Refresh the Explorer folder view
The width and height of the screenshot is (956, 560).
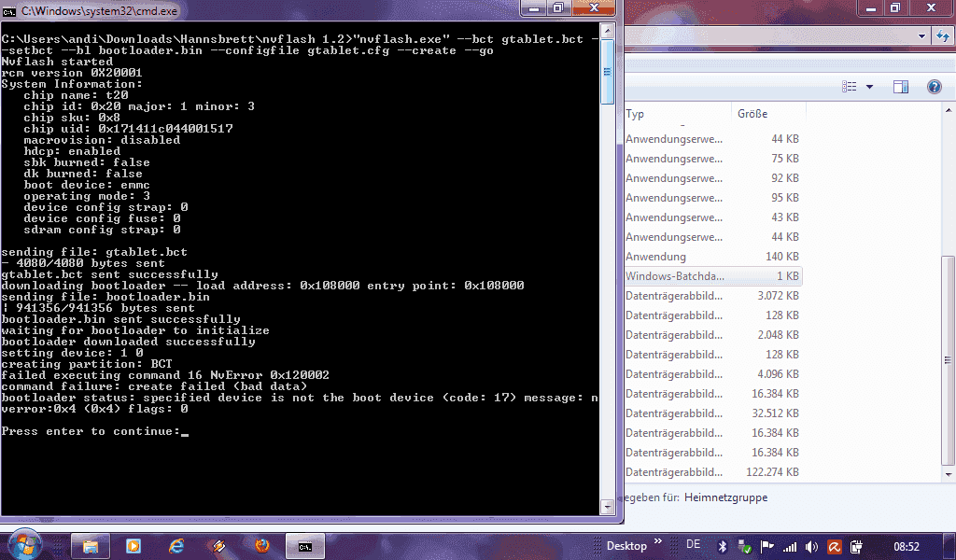[x=943, y=36]
